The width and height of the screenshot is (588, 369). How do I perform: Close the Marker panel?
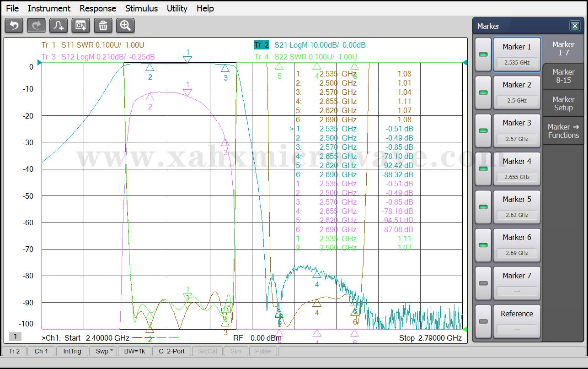point(574,26)
